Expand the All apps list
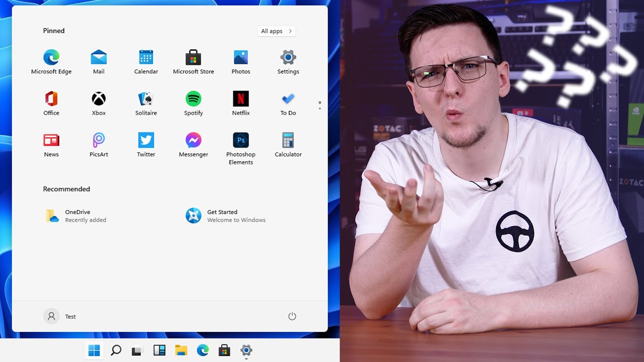 click(276, 31)
